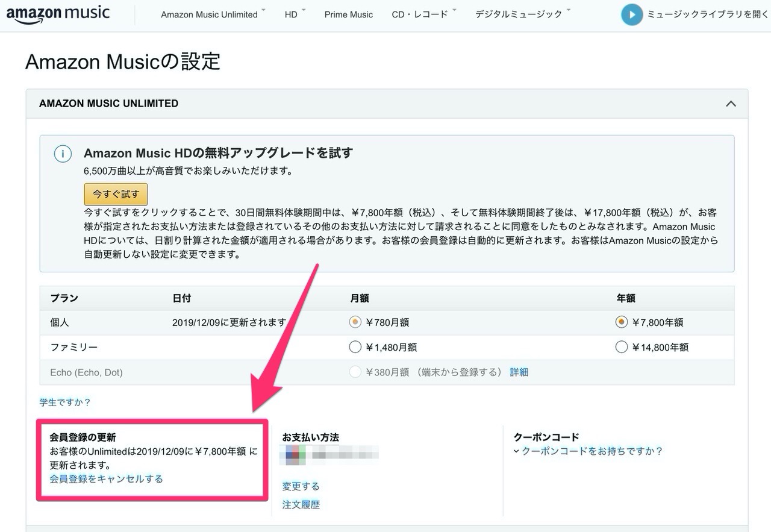The height and width of the screenshot is (532, 771).
Task: Click the blue play icon for music library
Action: tap(632, 14)
